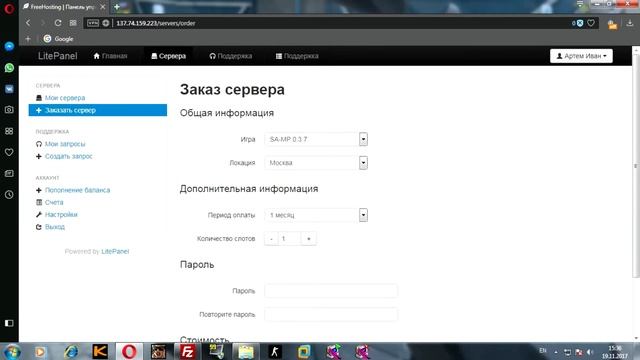
Task: Open the Игра dropdown SA-MP 0.3.7
Action: pyautogui.click(x=316, y=139)
